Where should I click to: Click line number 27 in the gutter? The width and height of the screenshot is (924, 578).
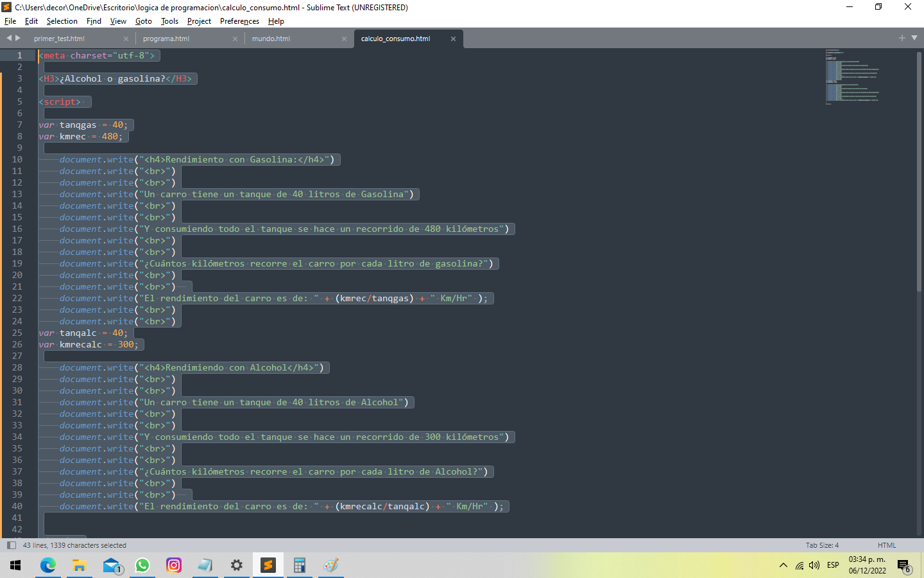(x=17, y=356)
